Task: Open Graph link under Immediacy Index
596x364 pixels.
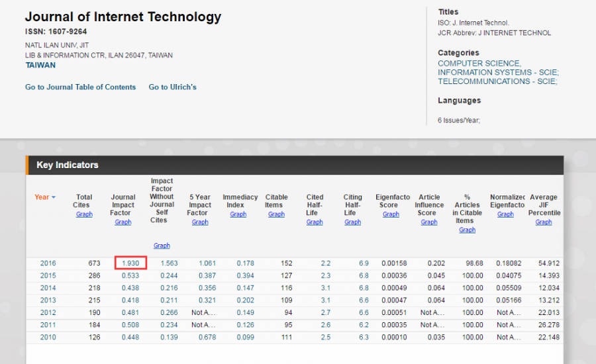Action: [x=238, y=214]
